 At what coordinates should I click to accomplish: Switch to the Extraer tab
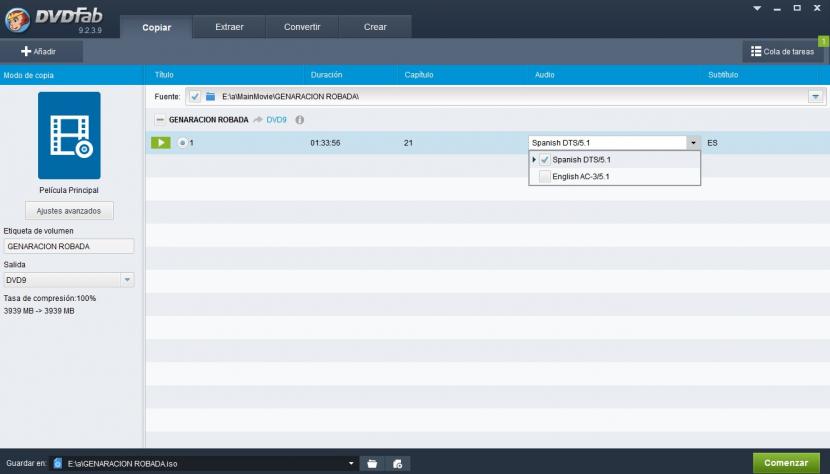pyautogui.click(x=229, y=27)
